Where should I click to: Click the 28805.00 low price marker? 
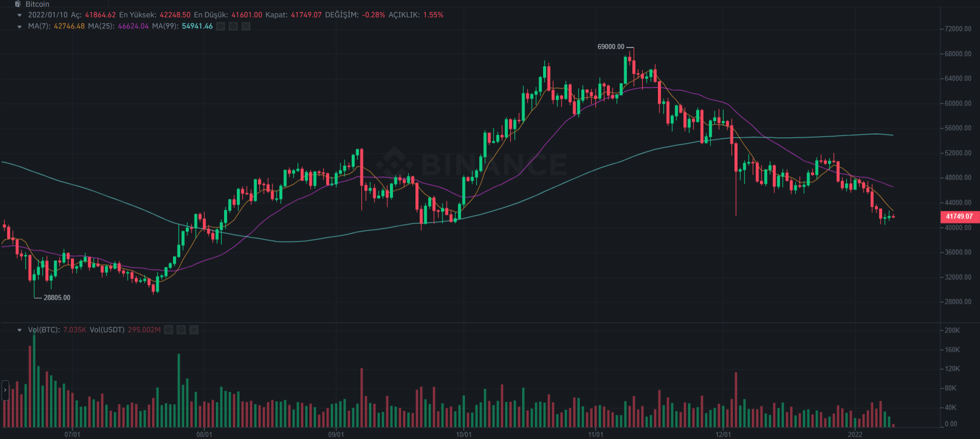(57, 298)
